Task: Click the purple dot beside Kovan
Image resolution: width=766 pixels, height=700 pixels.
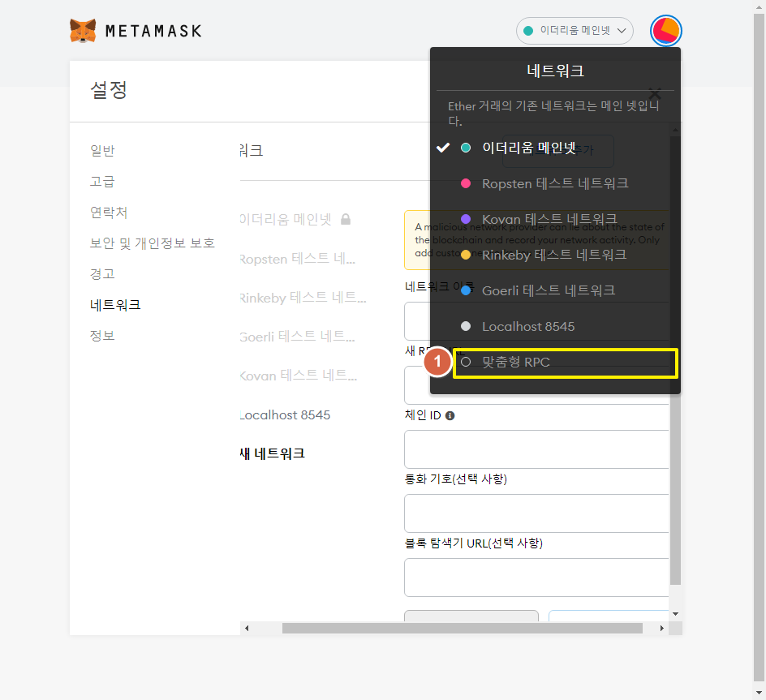Action: click(466, 219)
